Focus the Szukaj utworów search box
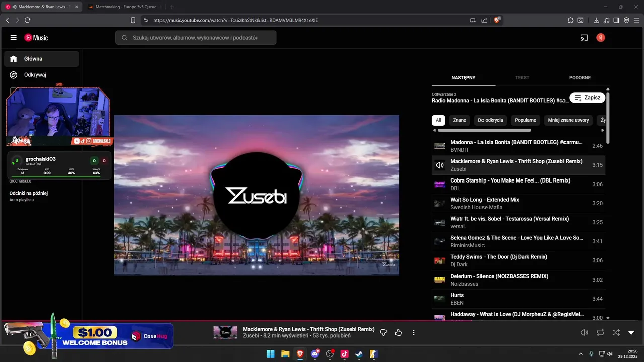The width and height of the screenshot is (644, 362). pos(196,38)
